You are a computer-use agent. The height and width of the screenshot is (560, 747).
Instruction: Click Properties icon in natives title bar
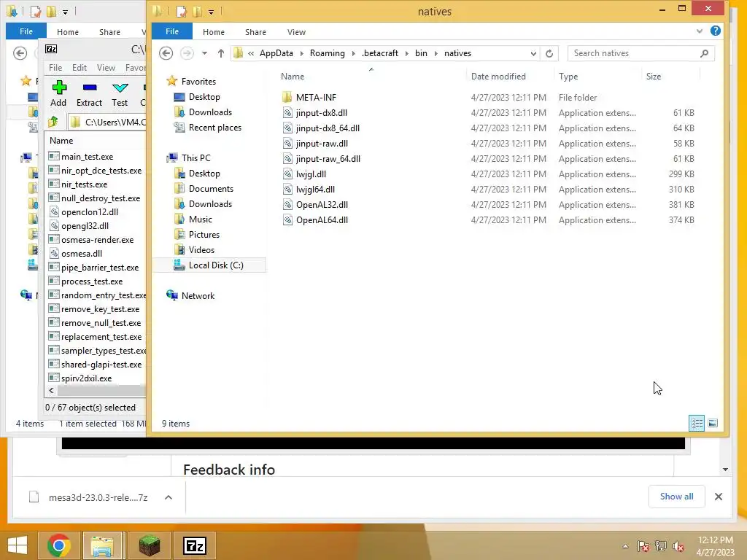[x=182, y=12]
